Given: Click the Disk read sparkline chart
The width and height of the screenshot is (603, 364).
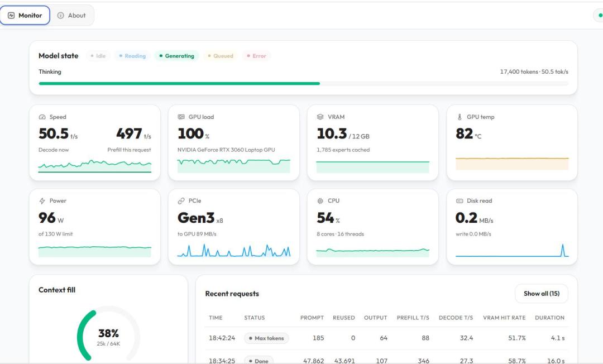Looking at the screenshot, I should (x=512, y=250).
